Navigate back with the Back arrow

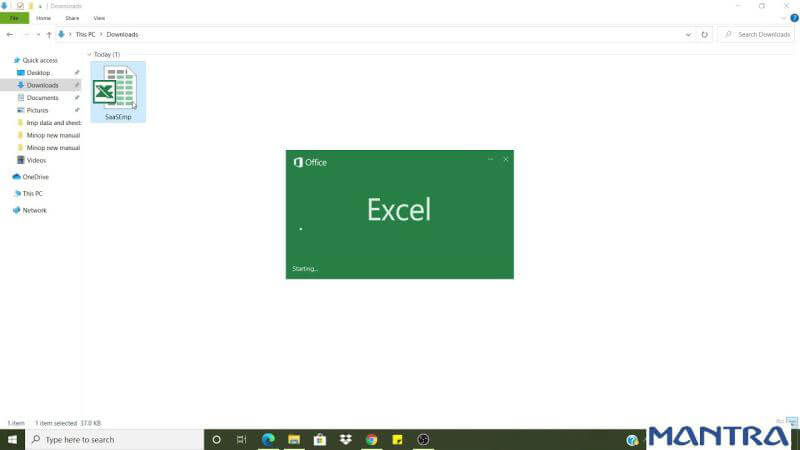point(10,34)
